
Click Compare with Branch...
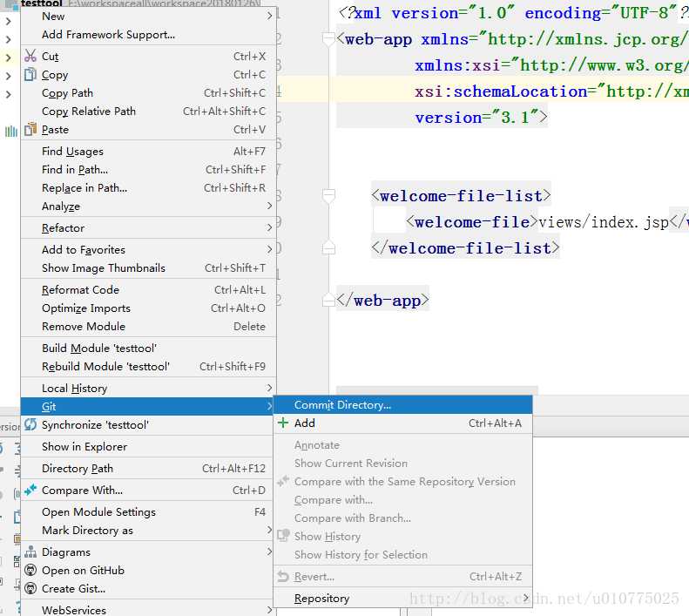point(403,518)
